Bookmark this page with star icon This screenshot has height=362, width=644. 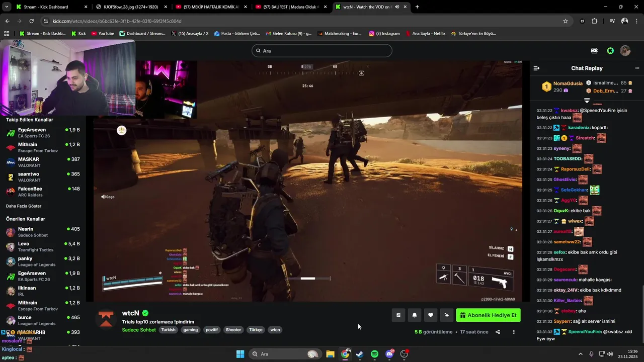[565, 21]
